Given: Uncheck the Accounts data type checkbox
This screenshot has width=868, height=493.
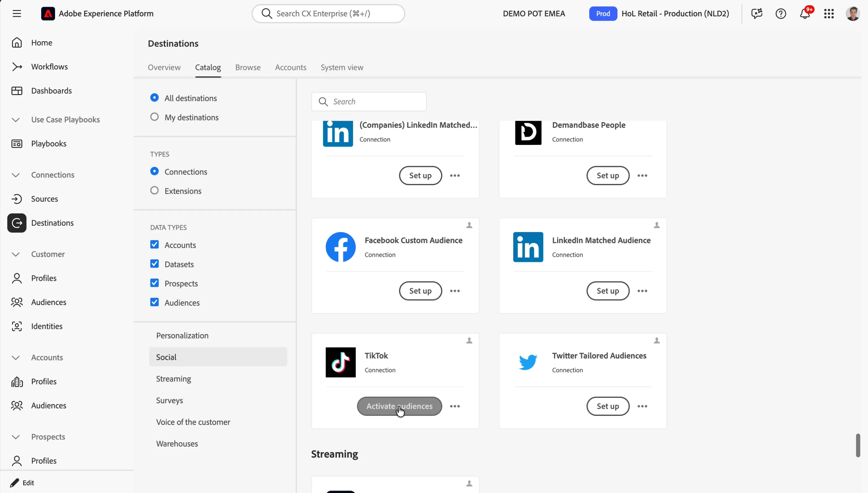Looking at the screenshot, I should click(154, 244).
